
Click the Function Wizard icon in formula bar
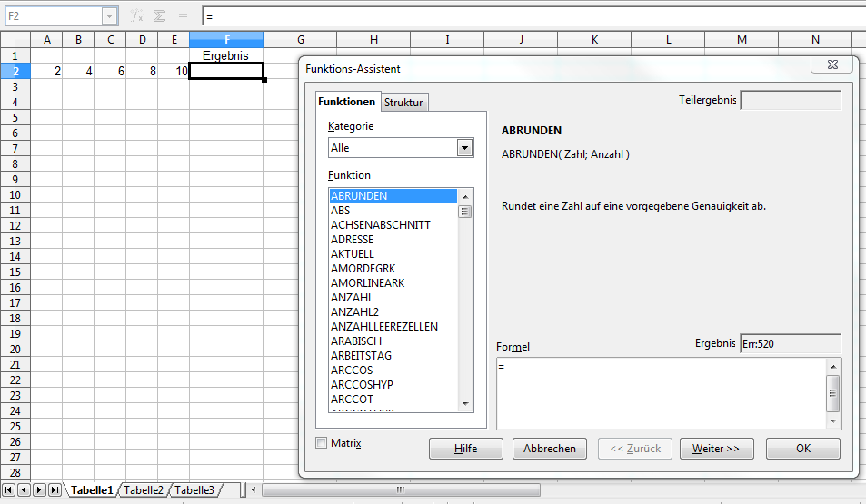(136, 16)
